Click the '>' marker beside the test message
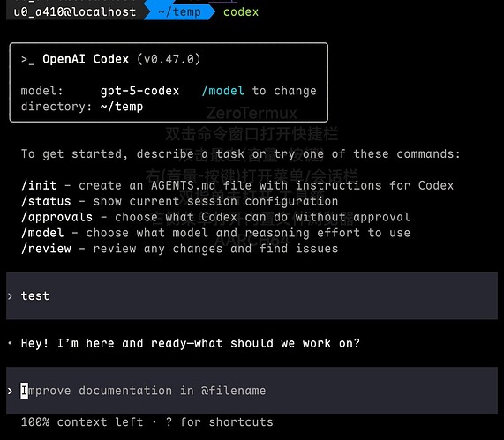 pyautogui.click(x=11, y=295)
